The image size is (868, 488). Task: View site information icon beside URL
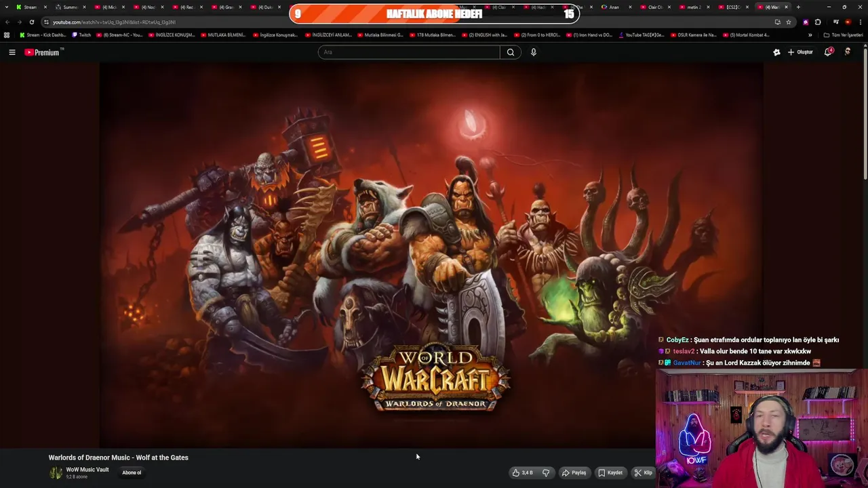click(x=46, y=22)
